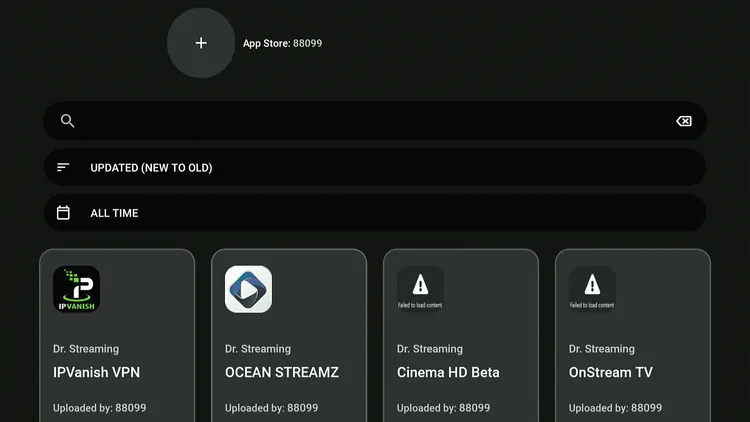750x422 pixels.
Task: Select the IPVanish VPN title
Action: click(x=97, y=372)
